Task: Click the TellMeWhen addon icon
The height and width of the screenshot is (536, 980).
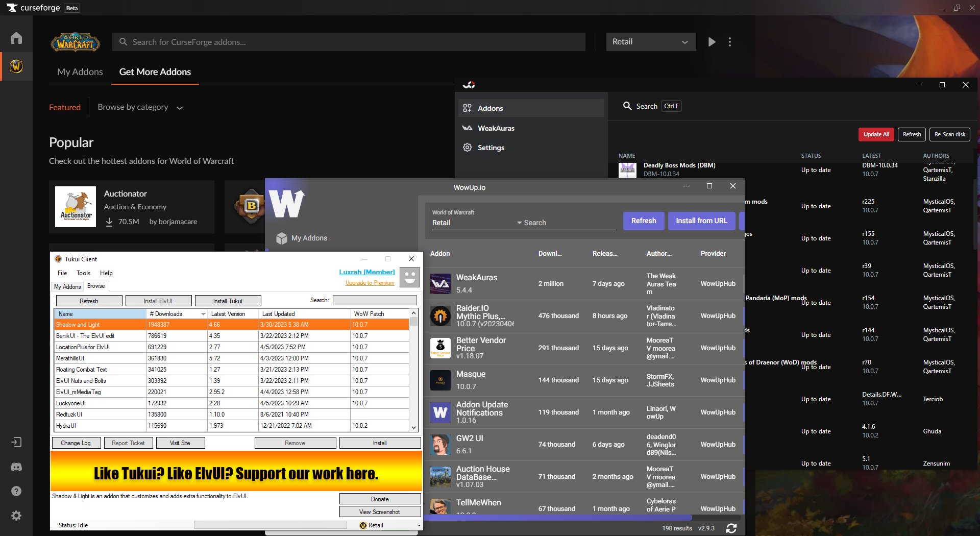Action: (x=440, y=506)
